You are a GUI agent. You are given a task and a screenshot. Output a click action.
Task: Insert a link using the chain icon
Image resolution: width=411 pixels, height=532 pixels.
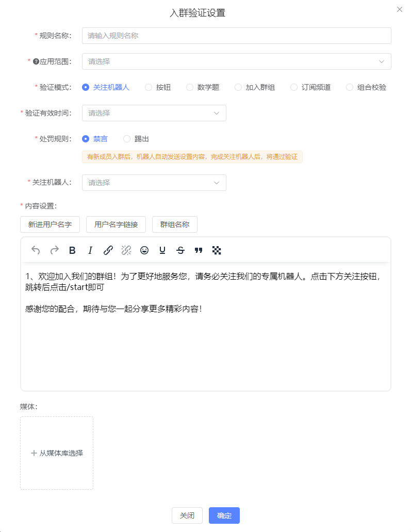(108, 250)
